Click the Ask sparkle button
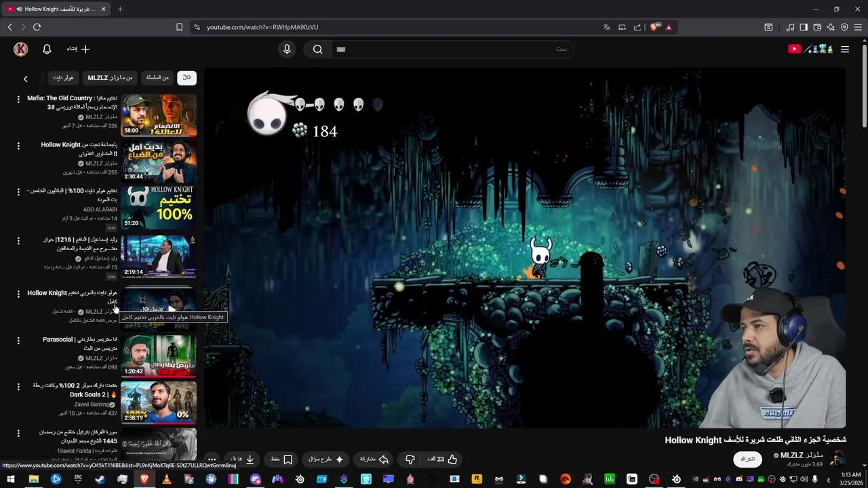Viewport: 868px width, 488px height. 326,459
